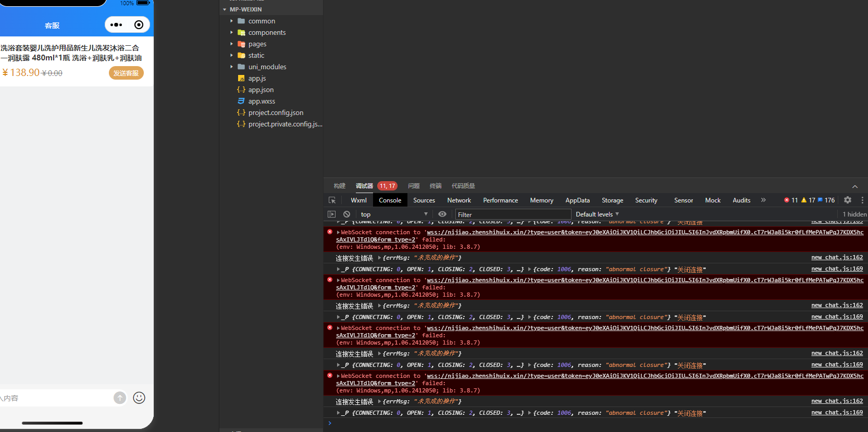The image size is (868, 432).
Task: Tap the mini program close circle icon
Action: [139, 24]
